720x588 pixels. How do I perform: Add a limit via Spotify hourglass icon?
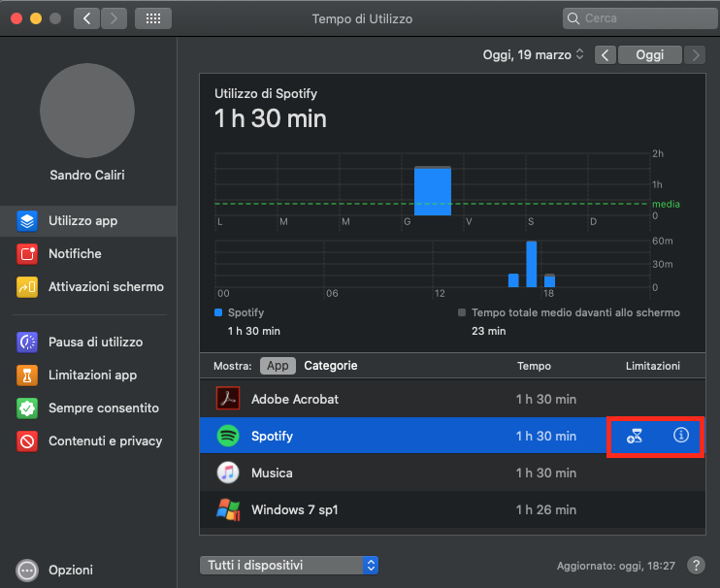click(635, 436)
